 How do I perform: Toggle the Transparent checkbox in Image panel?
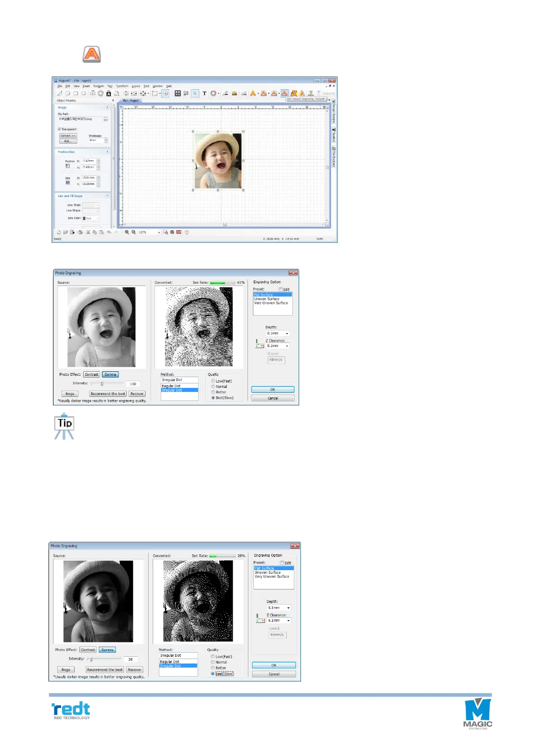[59, 129]
